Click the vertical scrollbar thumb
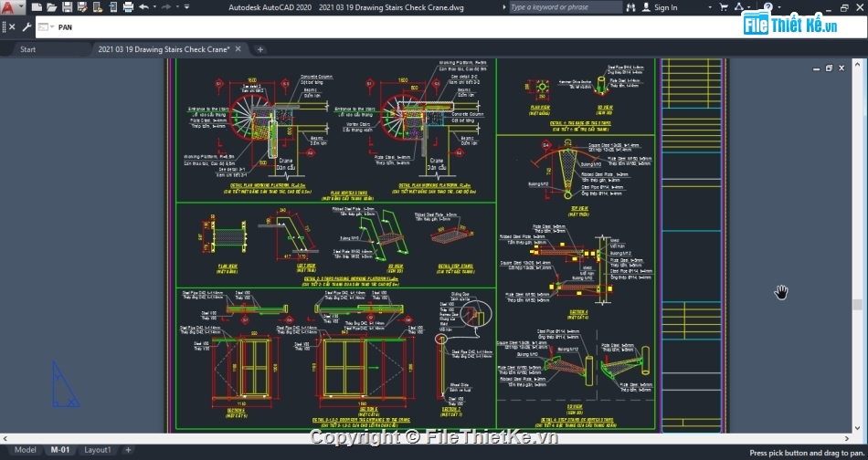This screenshot has width=868, height=460. coord(857,305)
